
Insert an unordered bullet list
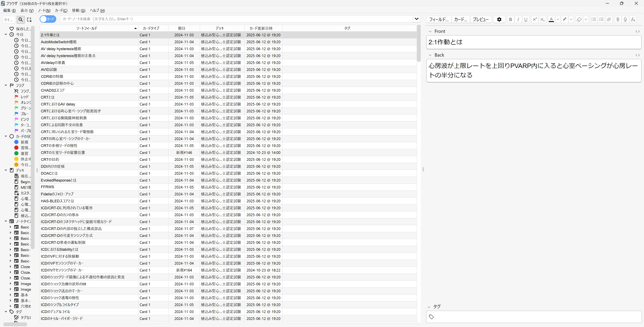(x=594, y=19)
